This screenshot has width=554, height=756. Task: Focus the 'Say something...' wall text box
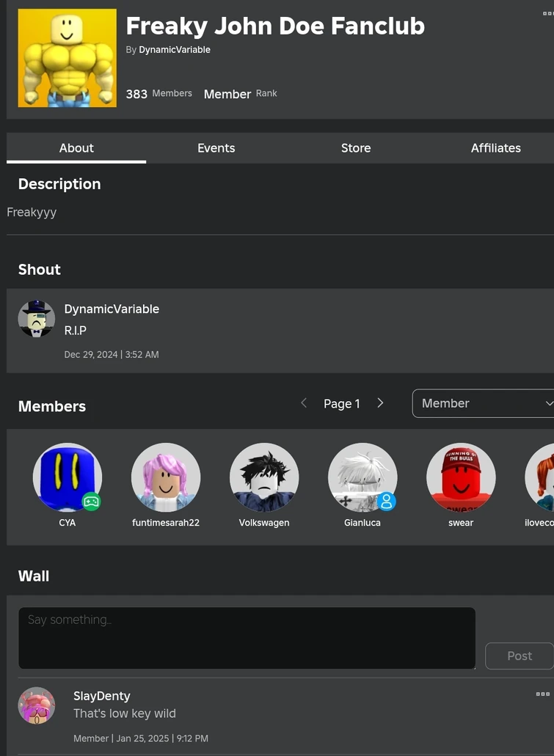pos(247,638)
